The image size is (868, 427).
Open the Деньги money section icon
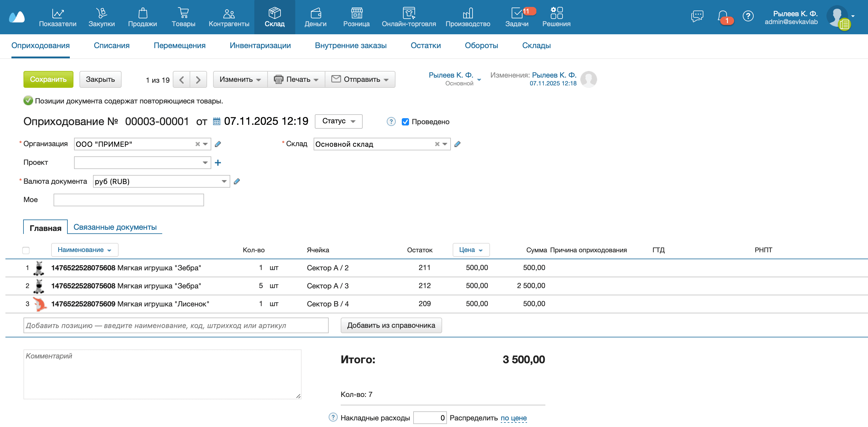coord(315,13)
